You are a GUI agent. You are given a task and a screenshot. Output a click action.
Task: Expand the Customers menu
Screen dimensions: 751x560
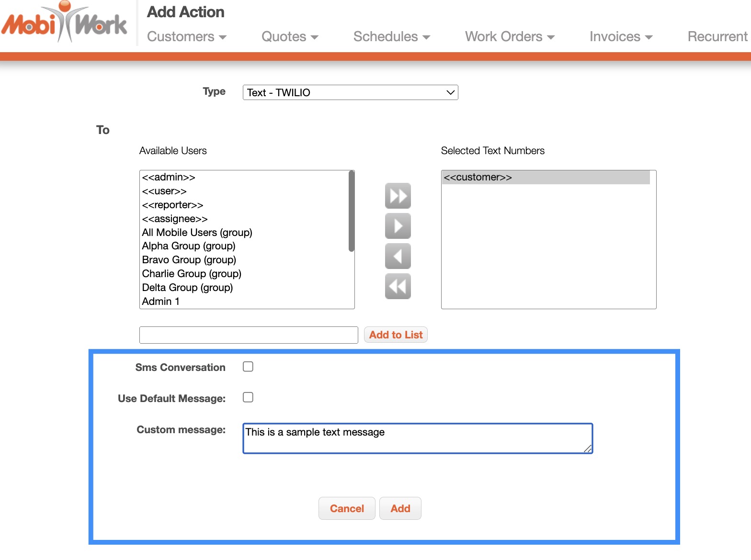[x=186, y=37]
